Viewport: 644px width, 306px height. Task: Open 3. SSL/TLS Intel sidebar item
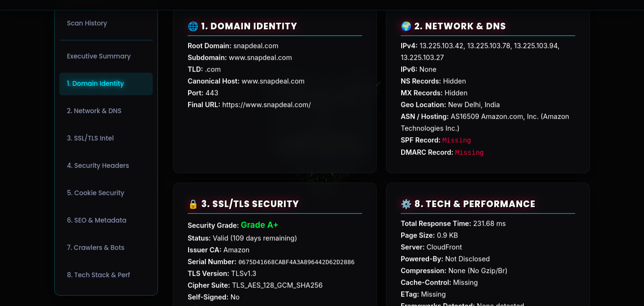[x=106, y=138]
